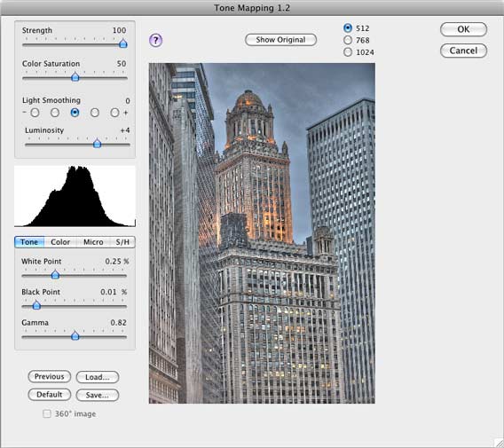Viewport: 504px width, 448px height.
Task: Cancel the Tone Mapping dialog
Action: [x=463, y=51]
